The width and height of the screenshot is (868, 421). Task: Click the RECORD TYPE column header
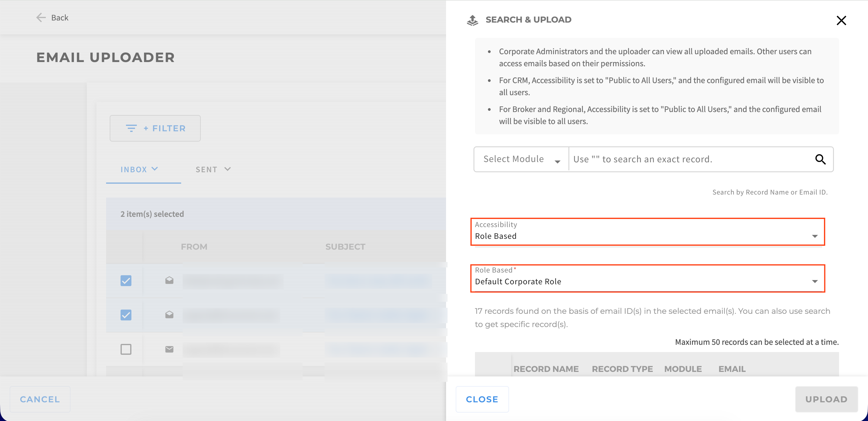(x=622, y=369)
